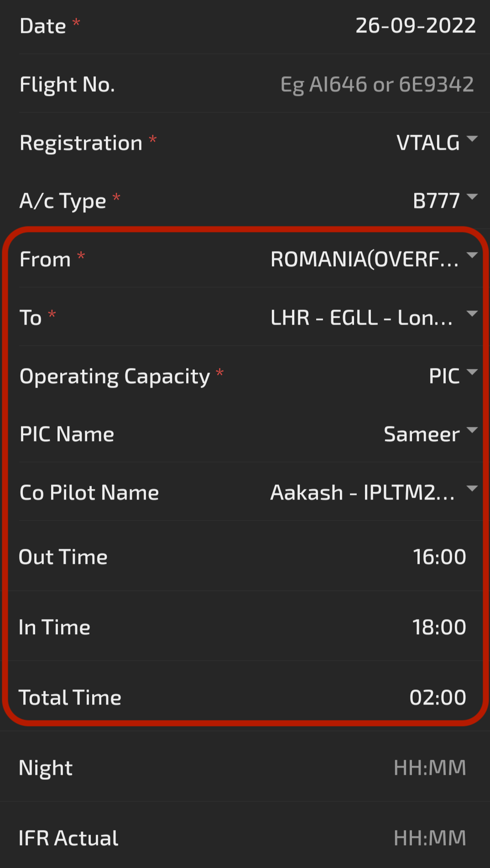
Task: Tap the ROMANIA(OVERF... From value
Action: [x=365, y=259]
